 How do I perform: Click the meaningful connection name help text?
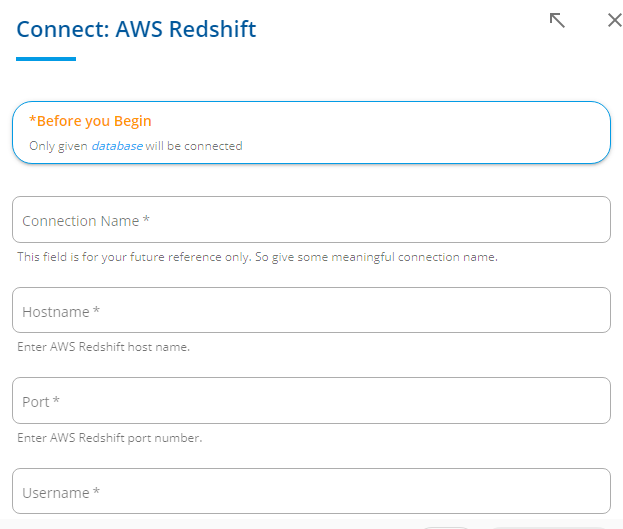[257, 257]
